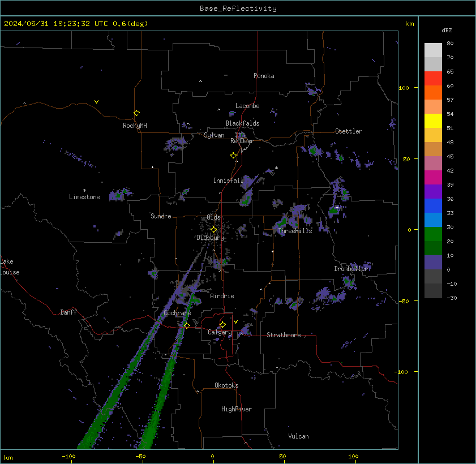Click the Stettler city label

(x=349, y=131)
